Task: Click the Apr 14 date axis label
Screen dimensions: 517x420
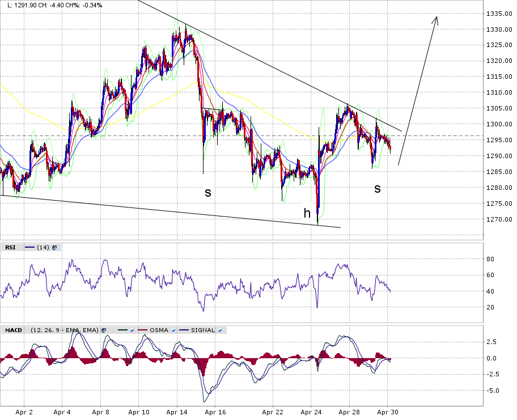Action: click(177, 412)
